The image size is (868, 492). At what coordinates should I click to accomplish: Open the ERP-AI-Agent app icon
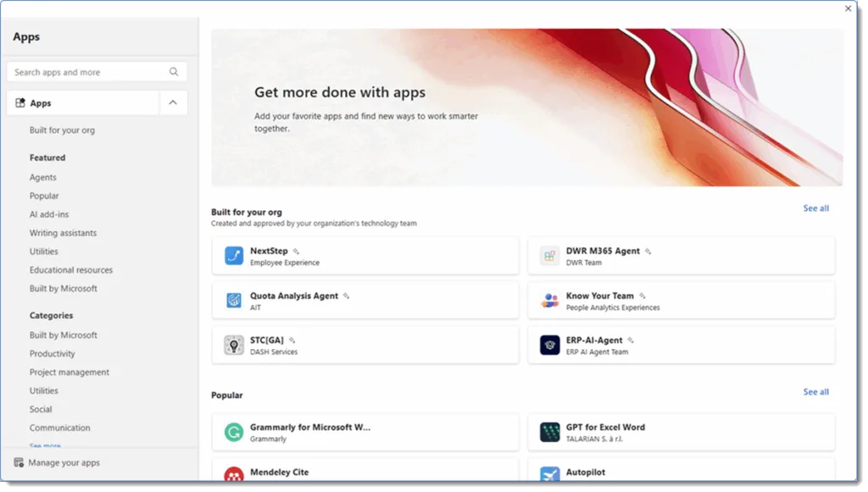point(549,345)
